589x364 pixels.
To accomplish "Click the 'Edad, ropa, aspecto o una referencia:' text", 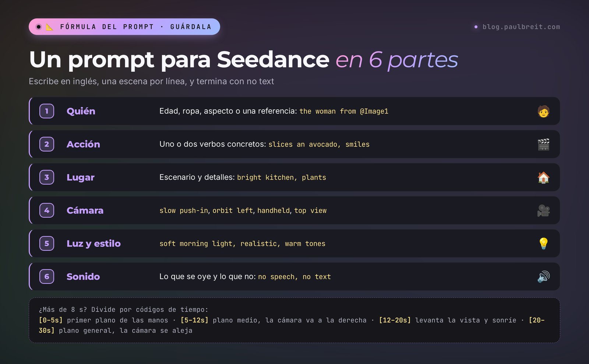I will (228, 111).
